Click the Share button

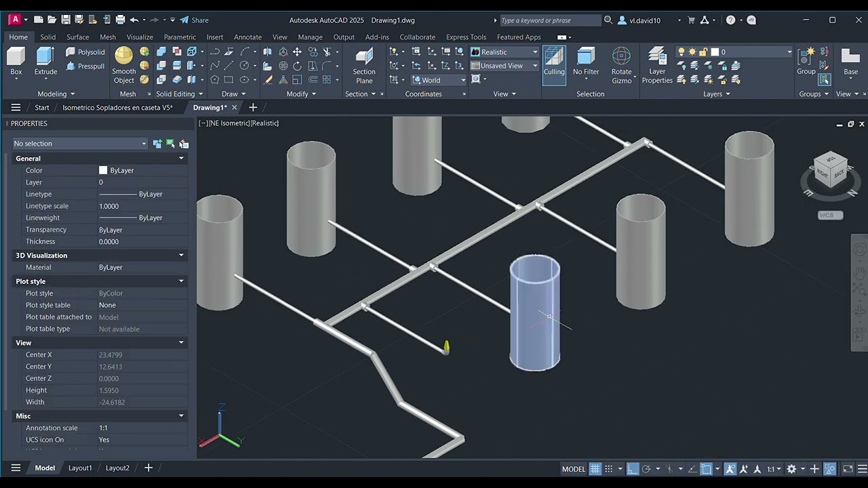tap(194, 20)
